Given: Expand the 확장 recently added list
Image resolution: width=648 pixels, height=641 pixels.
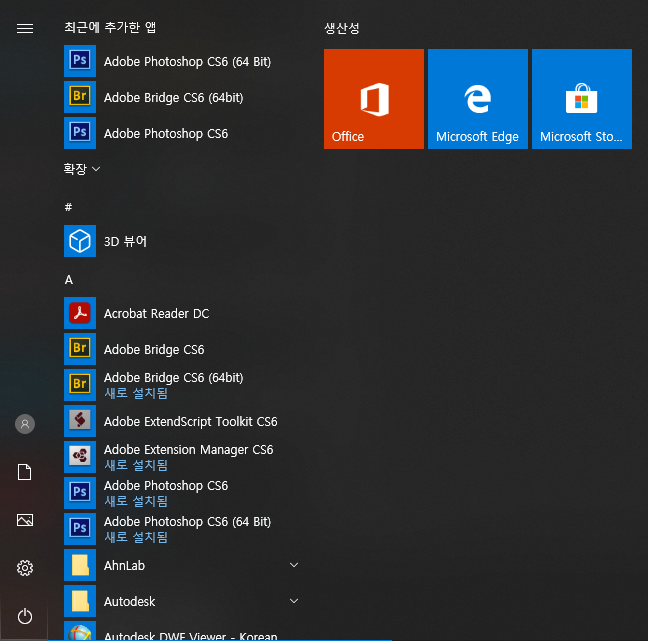Looking at the screenshot, I should (82, 169).
